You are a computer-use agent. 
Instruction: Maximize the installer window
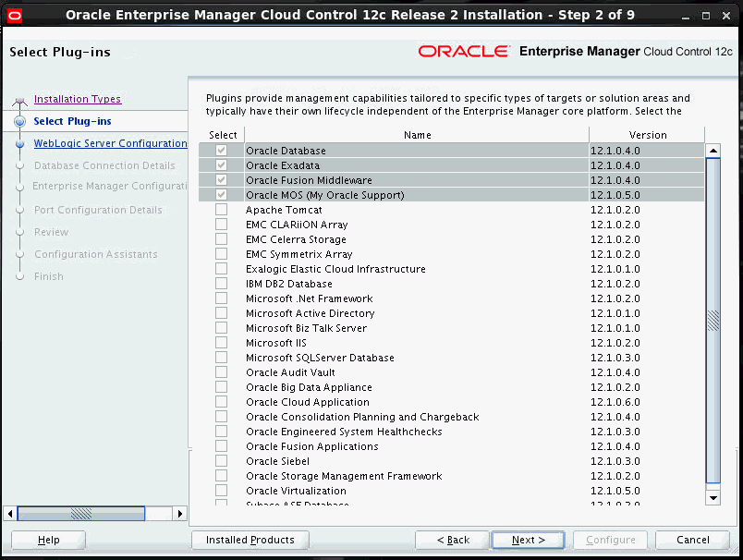click(x=705, y=16)
